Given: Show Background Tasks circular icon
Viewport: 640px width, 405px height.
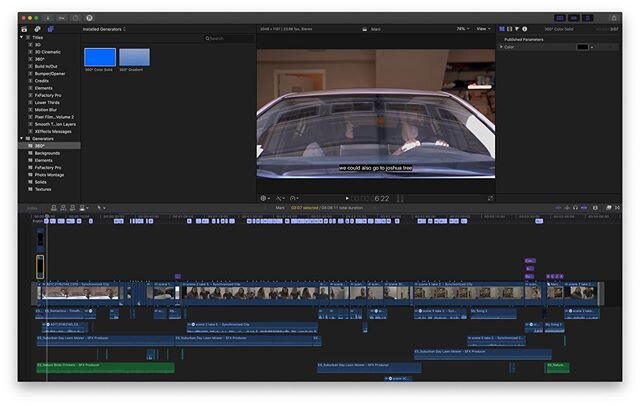Looking at the screenshot, I should [76, 18].
